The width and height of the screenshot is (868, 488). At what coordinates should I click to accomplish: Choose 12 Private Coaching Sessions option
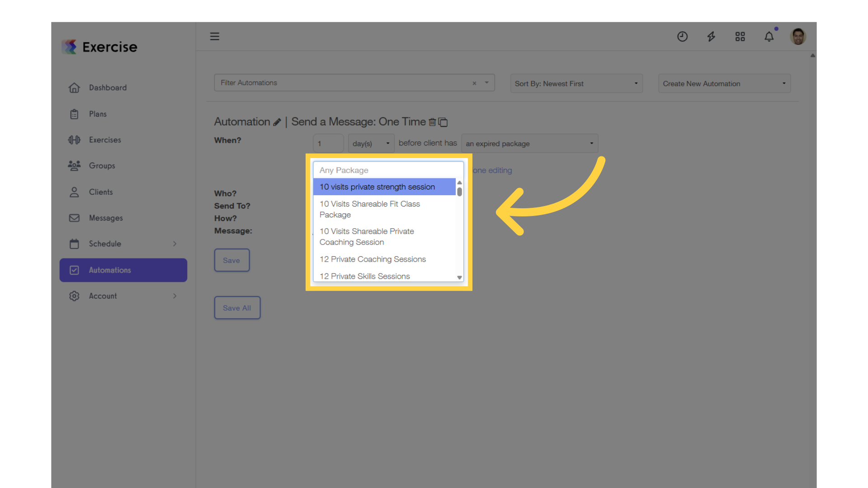coord(373,259)
